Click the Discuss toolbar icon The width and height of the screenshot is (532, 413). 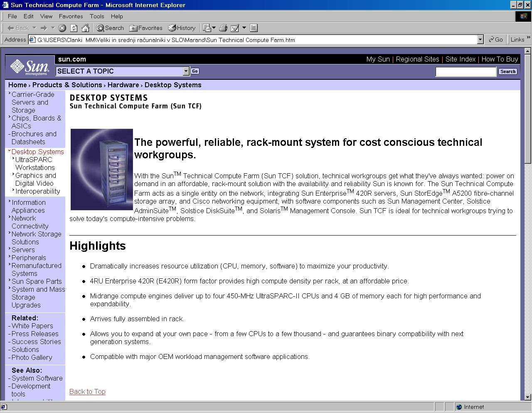(254, 28)
